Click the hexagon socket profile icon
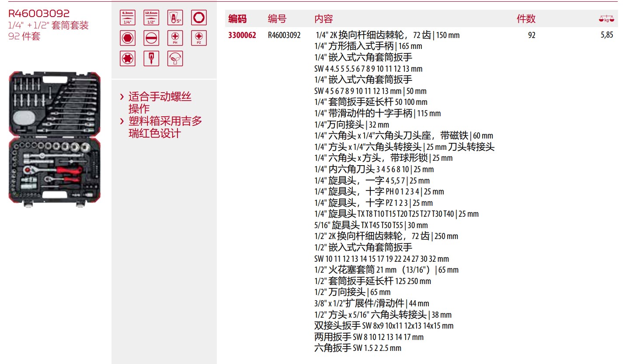The height and width of the screenshot is (364, 626). [x=199, y=18]
